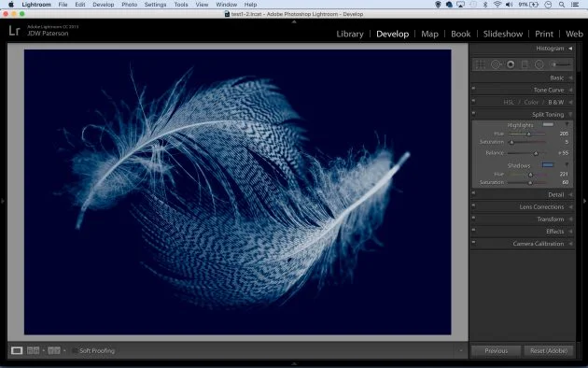The image size is (588, 368).
Task: Click the AirPlay display icon
Action: (460, 5)
